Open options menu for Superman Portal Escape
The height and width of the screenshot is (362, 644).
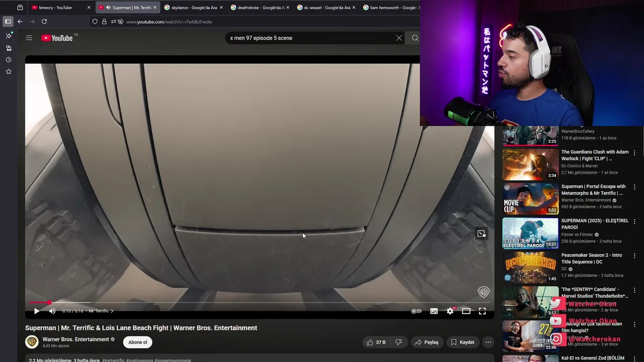pos(634,187)
